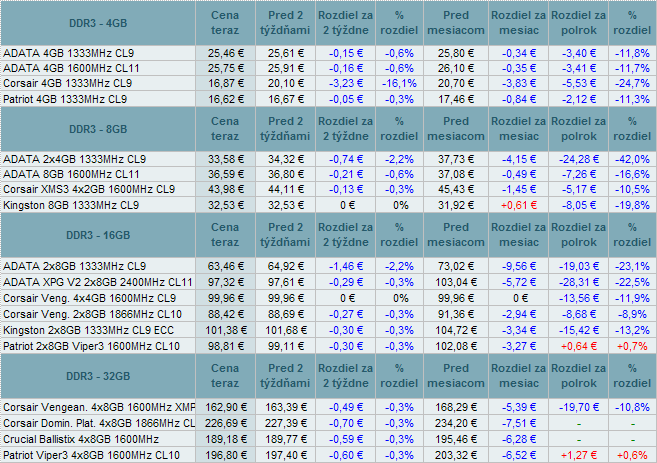
Task: Click the 43,98 € current price cell
Action: click(x=226, y=189)
